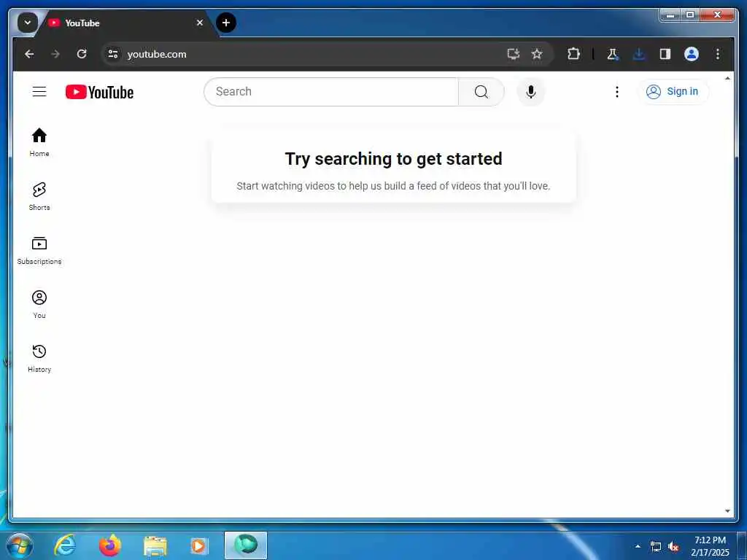Reload the current page

point(82,54)
